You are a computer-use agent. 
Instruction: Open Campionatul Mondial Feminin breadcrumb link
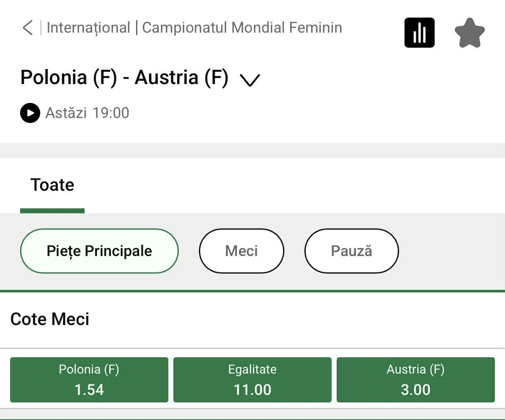click(242, 28)
